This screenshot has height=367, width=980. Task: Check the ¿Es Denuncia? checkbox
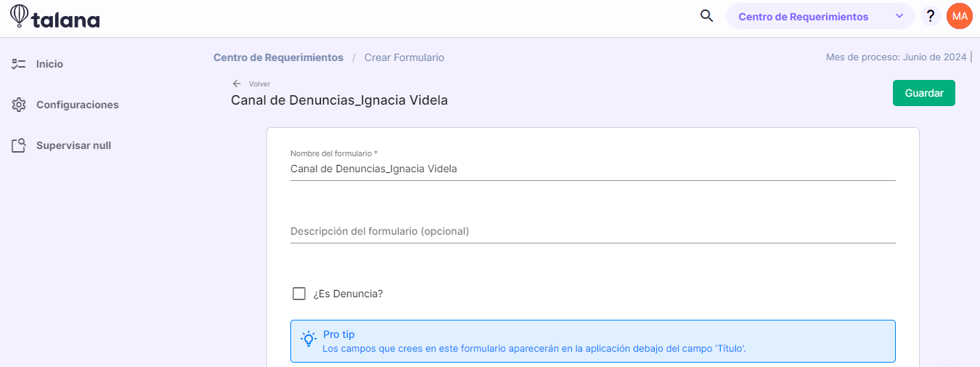click(x=298, y=294)
